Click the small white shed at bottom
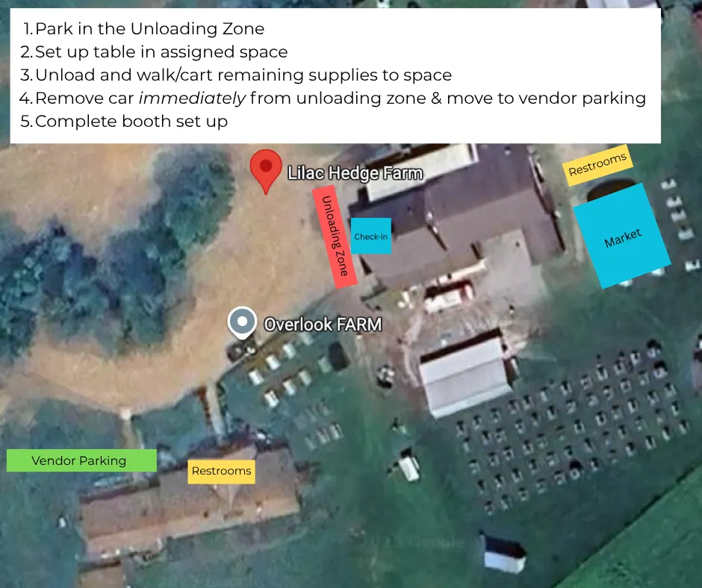The width and height of the screenshot is (702, 588). pyautogui.click(x=504, y=553)
